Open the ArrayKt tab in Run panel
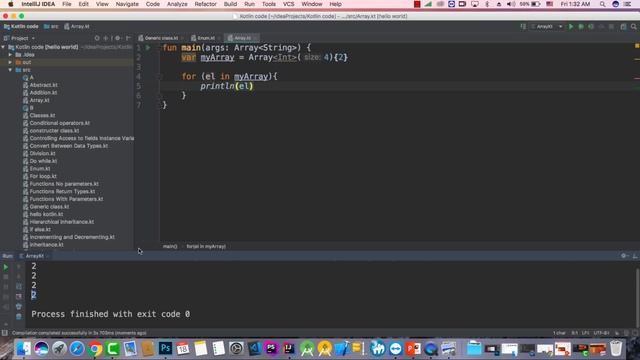This screenshot has height=360, width=640. (34, 256)
